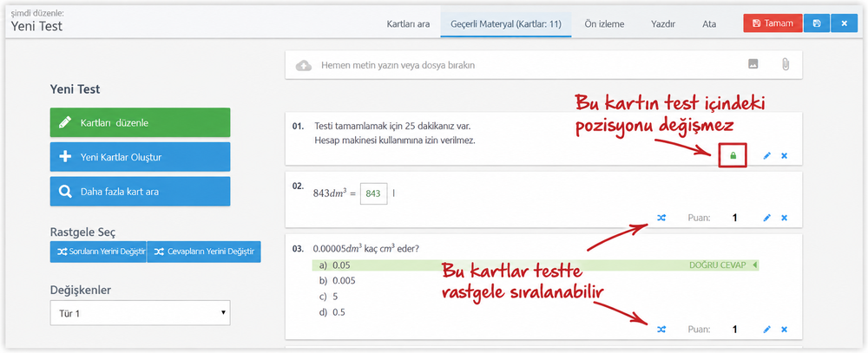Screen dimensions: 868x353
Task: Open the Ön izleme tab
Action: [x=604, y=23]
